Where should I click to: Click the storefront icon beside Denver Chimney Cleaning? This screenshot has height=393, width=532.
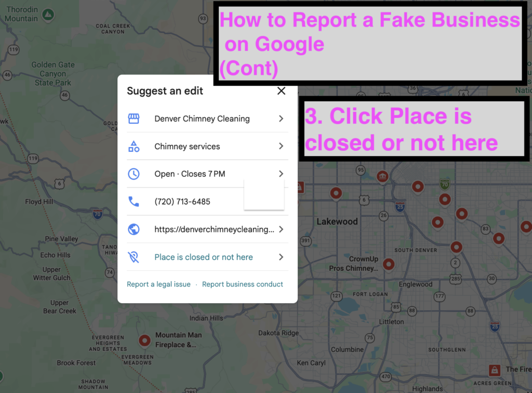(134, 119)
